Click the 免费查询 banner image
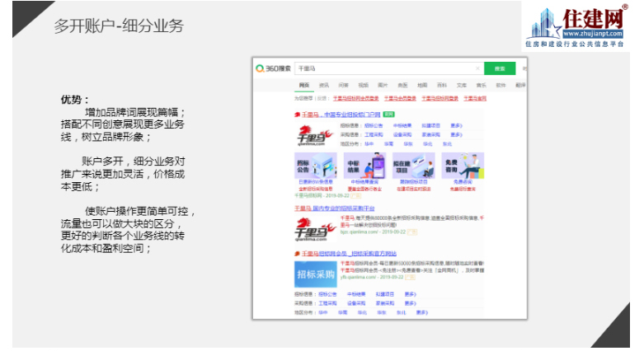The height and width of the screenshot is (351, 644). click(x=463, y=166)
